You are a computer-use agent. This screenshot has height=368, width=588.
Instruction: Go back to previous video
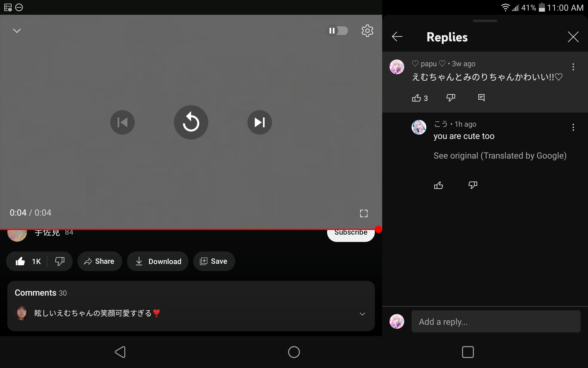(x=122, y=122)
